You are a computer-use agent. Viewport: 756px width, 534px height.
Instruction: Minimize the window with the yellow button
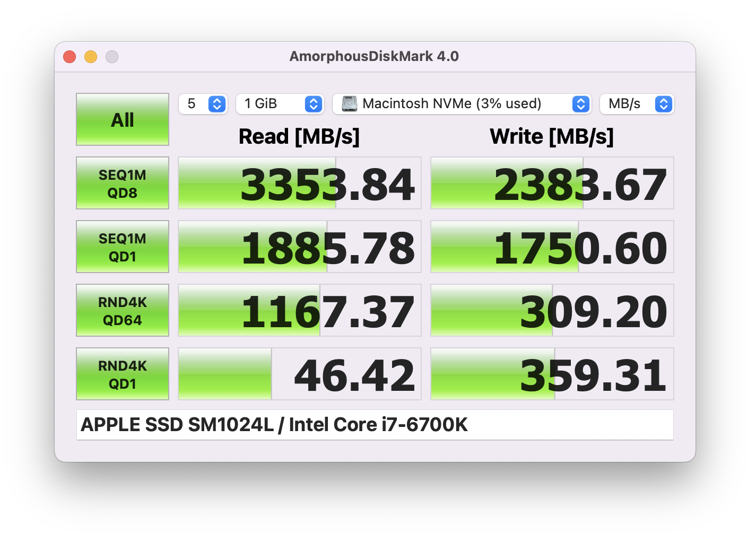(91, 57)
